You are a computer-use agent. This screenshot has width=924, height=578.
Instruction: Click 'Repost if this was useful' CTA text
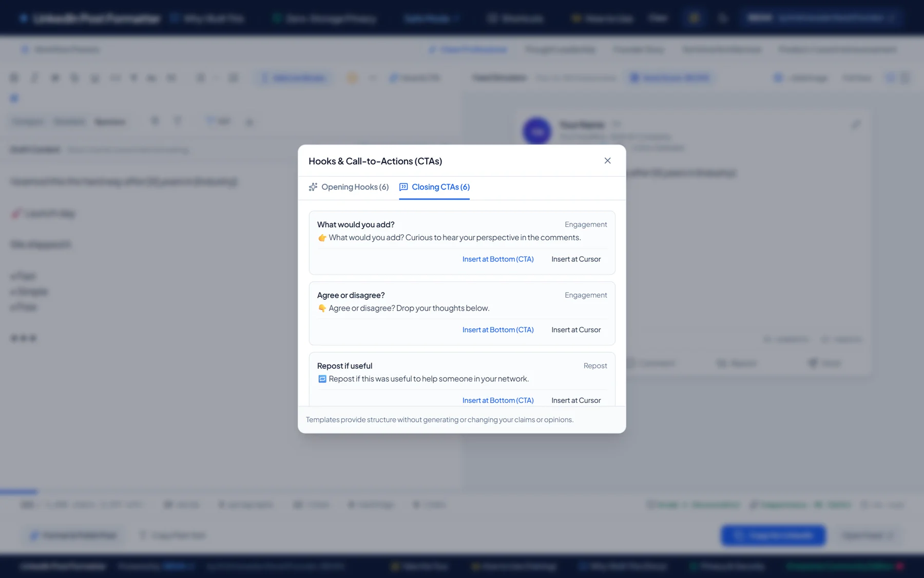(x=429, y=379)
